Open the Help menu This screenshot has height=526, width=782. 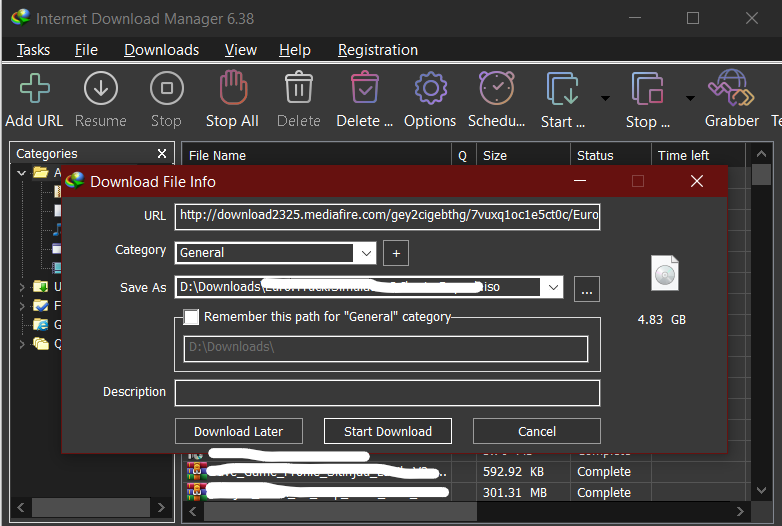click(x=295, y=50)
